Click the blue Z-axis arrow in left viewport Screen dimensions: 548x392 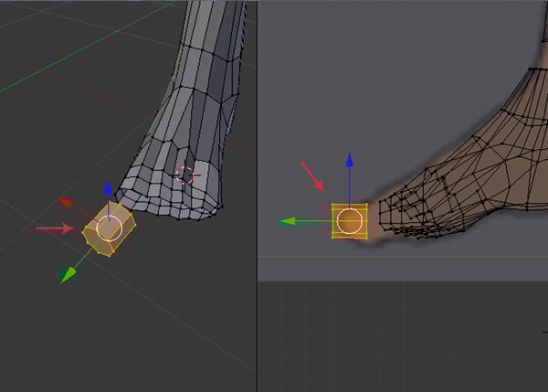click(108, 189)
